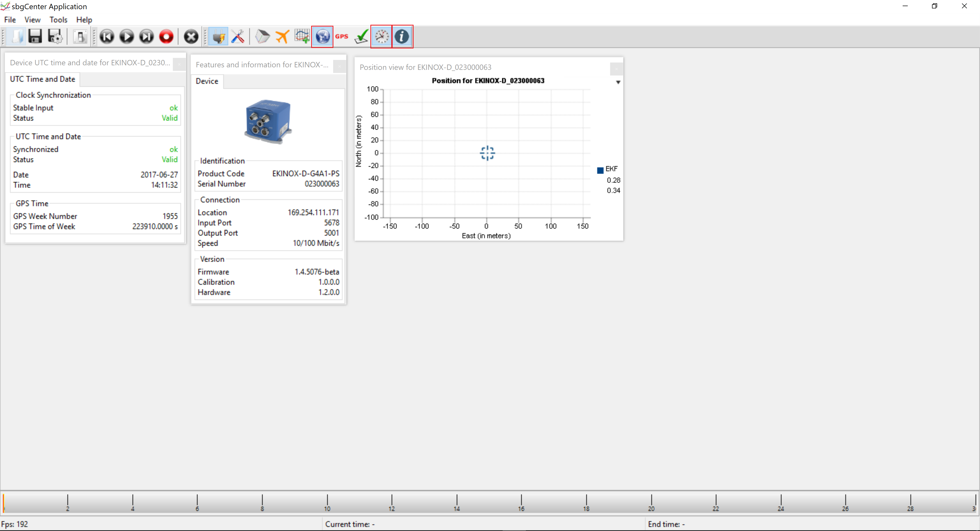980x531 pixels.
Task: Open the Tools menu
Action: tap(58, 20)
